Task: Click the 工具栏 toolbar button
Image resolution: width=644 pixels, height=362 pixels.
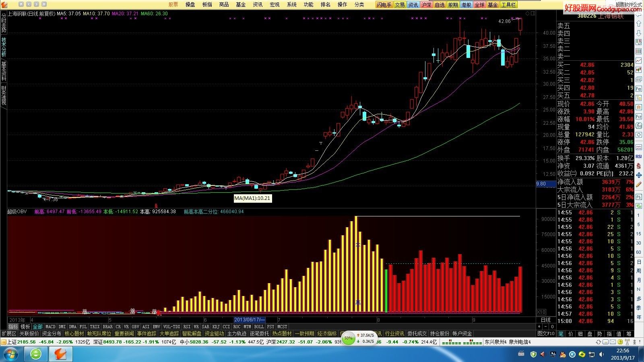Action: point(509,5)
